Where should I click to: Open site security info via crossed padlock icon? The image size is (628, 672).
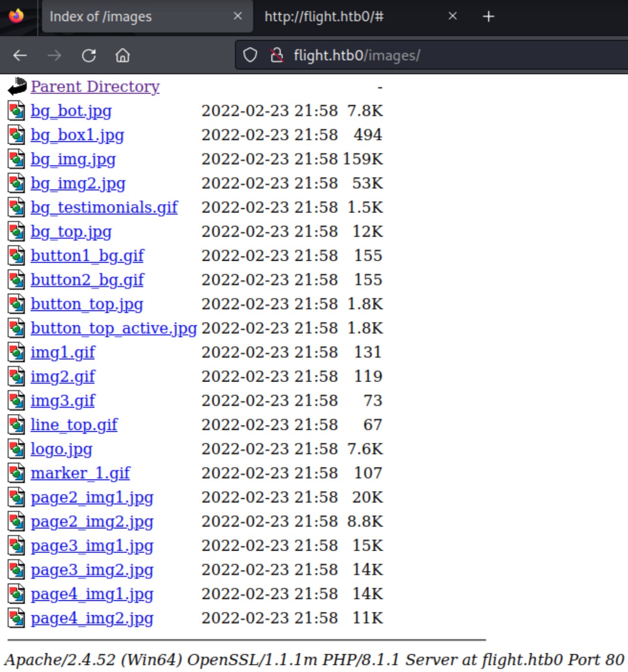[x=276, y=55]
